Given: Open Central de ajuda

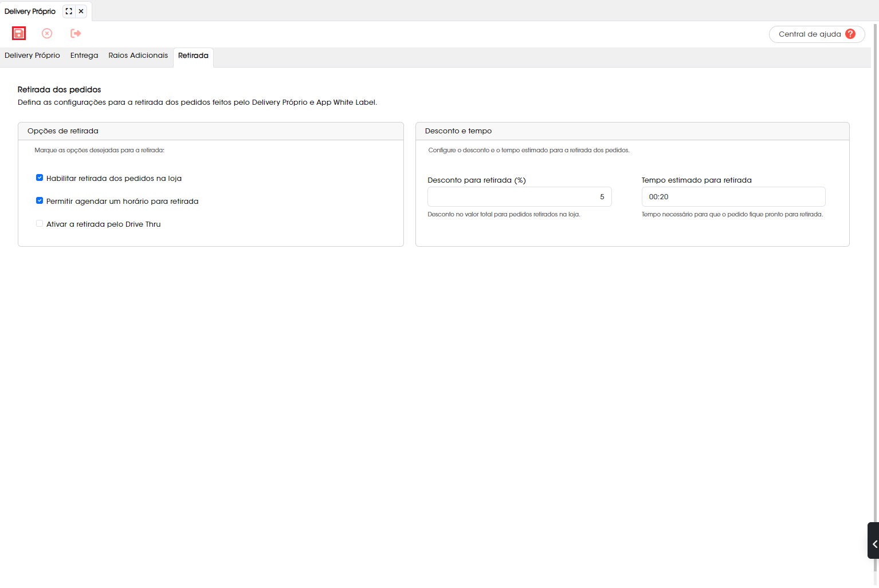Looking at the screenshot, I should (x=817, y=34).
